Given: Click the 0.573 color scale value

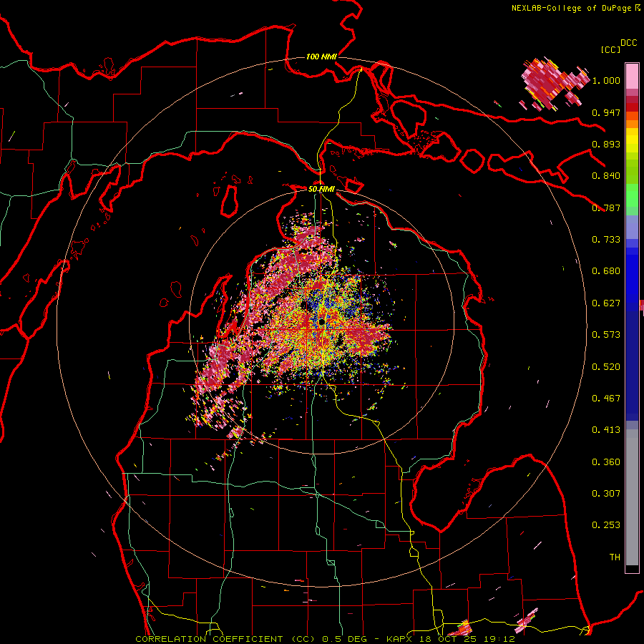Looking at the screenshot, I should click(x=606, y=335).
